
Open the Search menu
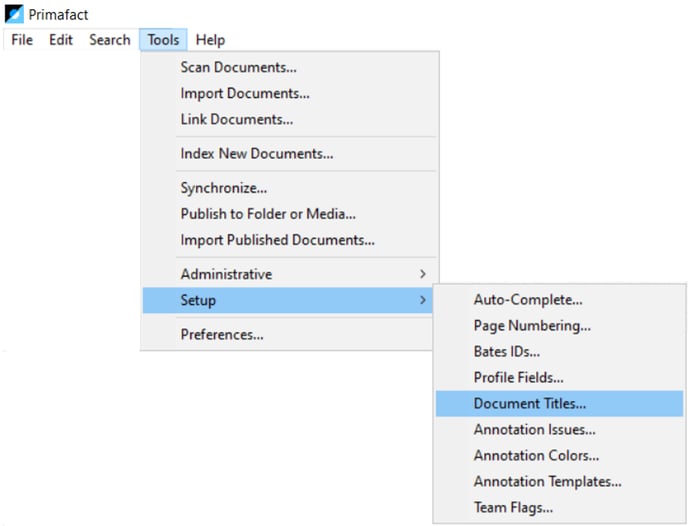pos(110,40)
